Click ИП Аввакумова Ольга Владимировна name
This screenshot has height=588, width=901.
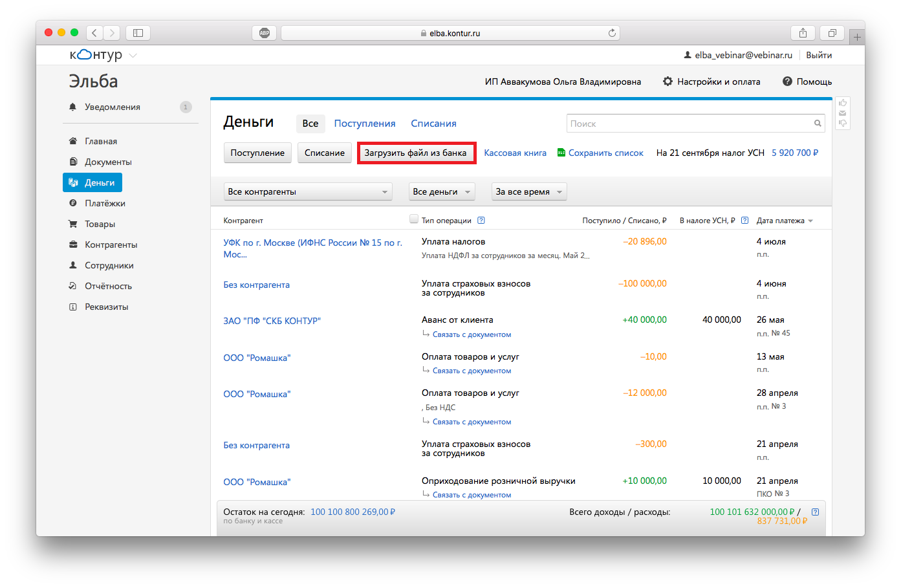pyautogui.click(x=563, y=82)
